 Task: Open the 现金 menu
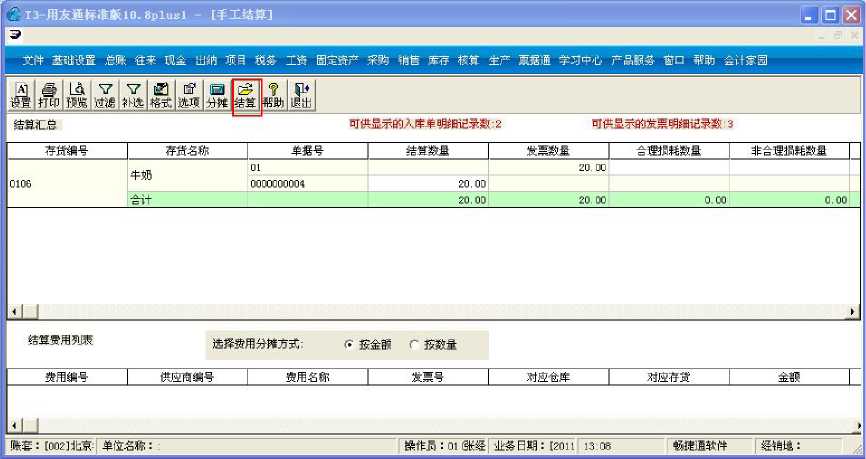175,61
